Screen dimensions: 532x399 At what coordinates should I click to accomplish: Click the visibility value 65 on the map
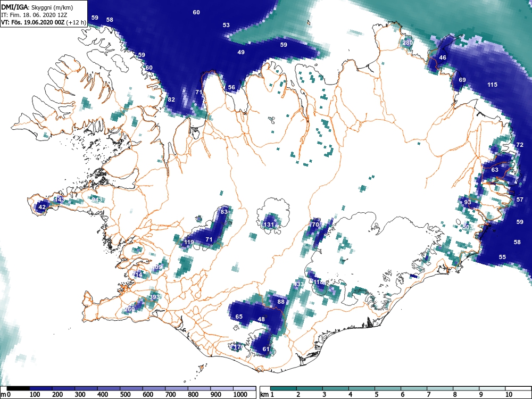(x=239, y=317)
